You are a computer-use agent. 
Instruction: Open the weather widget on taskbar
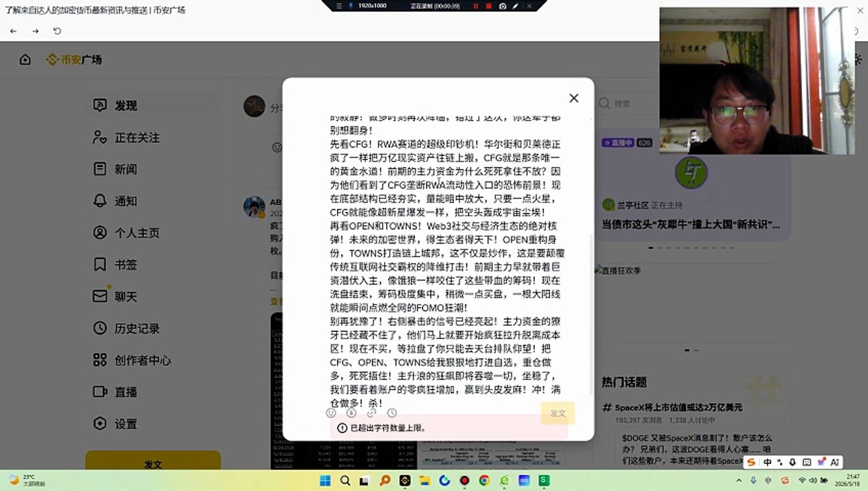[x=27, y=480]
